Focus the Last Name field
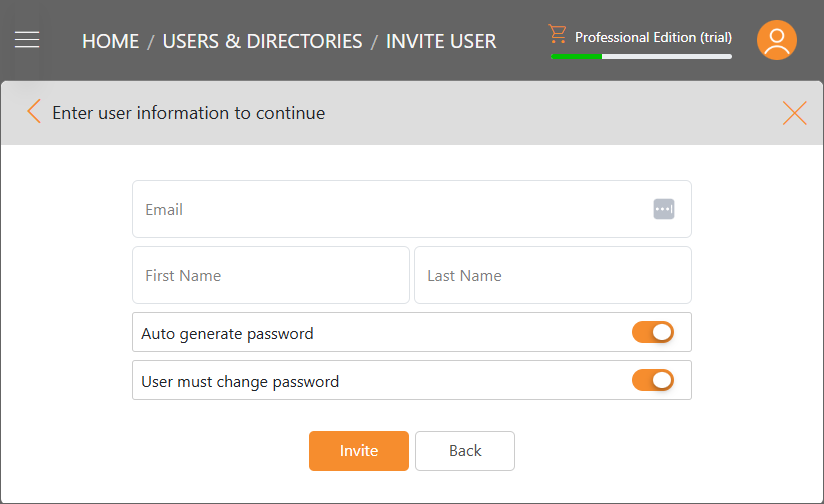Viewport: 824px width, 504px height. click(x=553, y=275)
